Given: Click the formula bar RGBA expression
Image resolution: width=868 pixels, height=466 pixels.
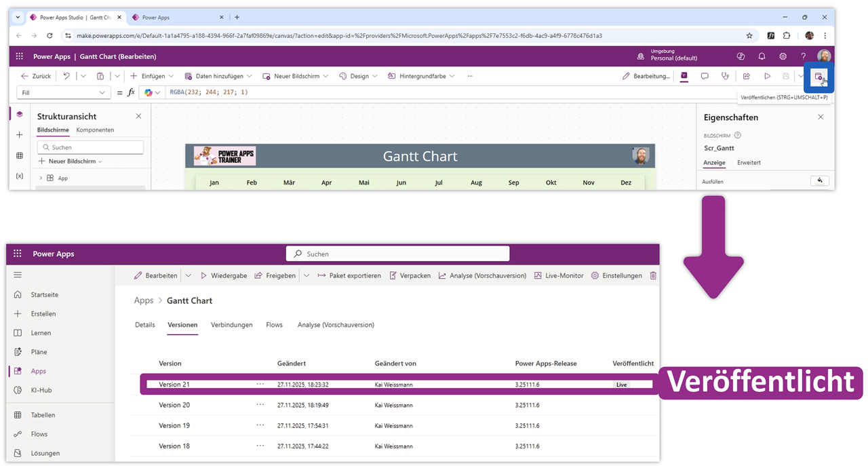Looking at the screenshot, I should (209, 92).
